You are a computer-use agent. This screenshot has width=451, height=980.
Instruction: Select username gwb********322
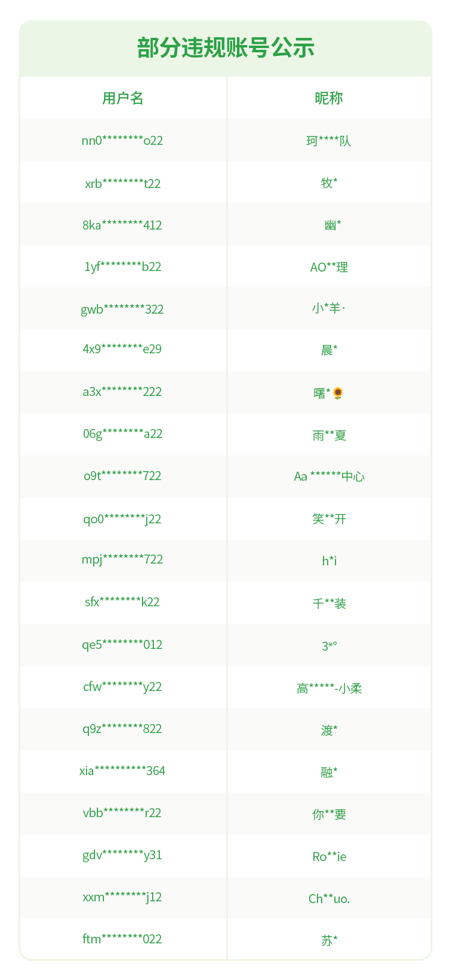coord(123,309)
